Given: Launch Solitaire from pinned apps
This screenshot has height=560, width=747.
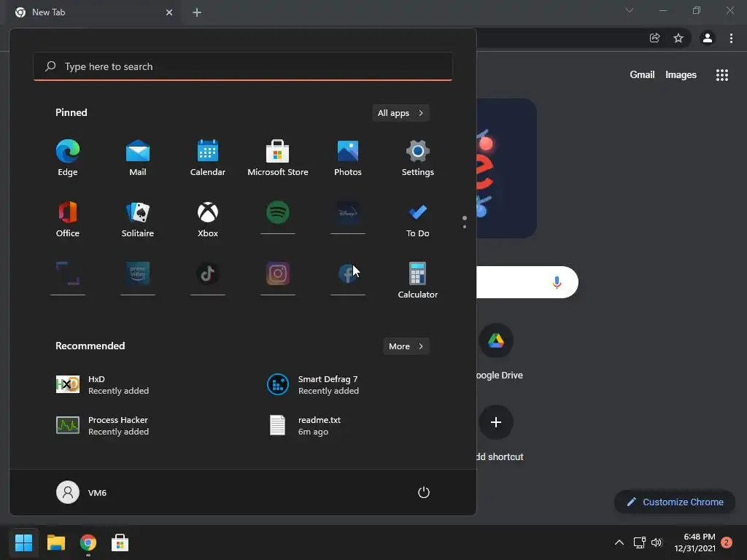Looking at the screenshot, I should [138, 219].
